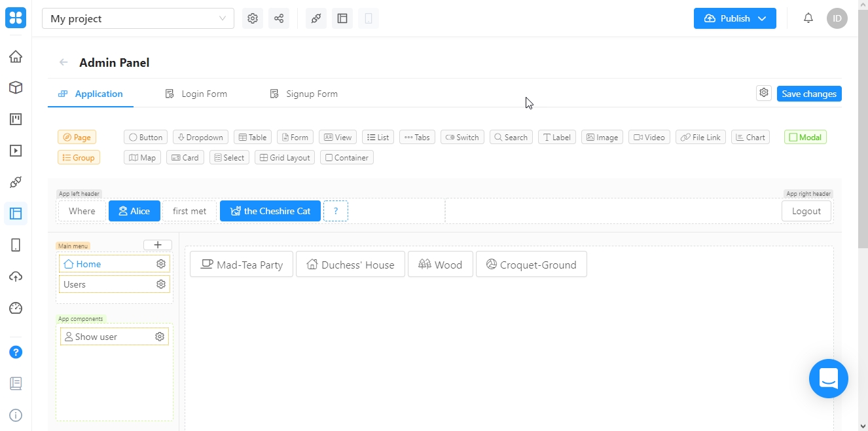Click the Logout button
Screen dimensions: 868x431
[806, 211]
